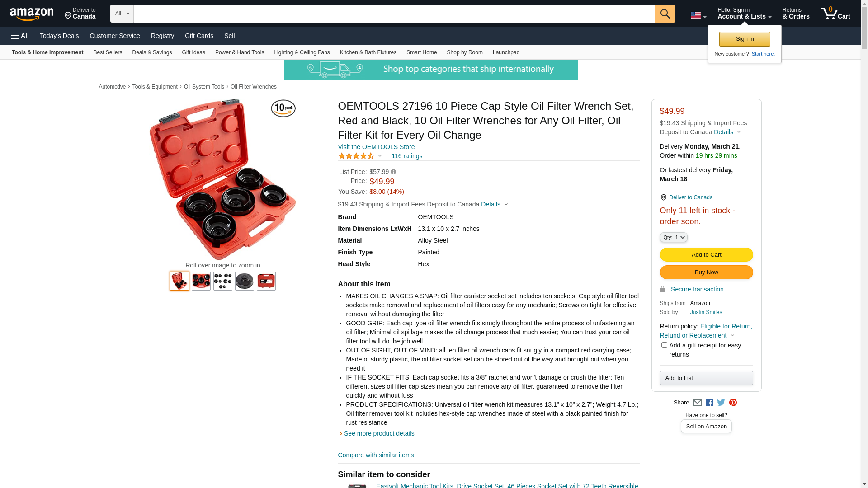Go to Best Sellers tab

pos(108,52)
